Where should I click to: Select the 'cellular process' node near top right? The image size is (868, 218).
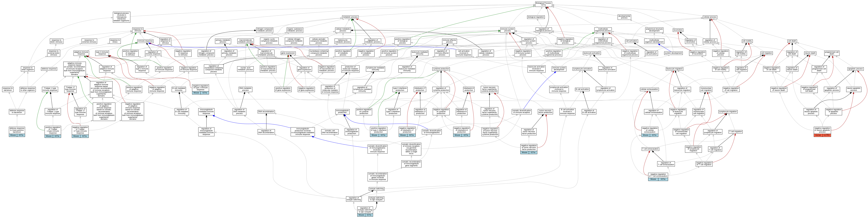[x=710, y=17]
